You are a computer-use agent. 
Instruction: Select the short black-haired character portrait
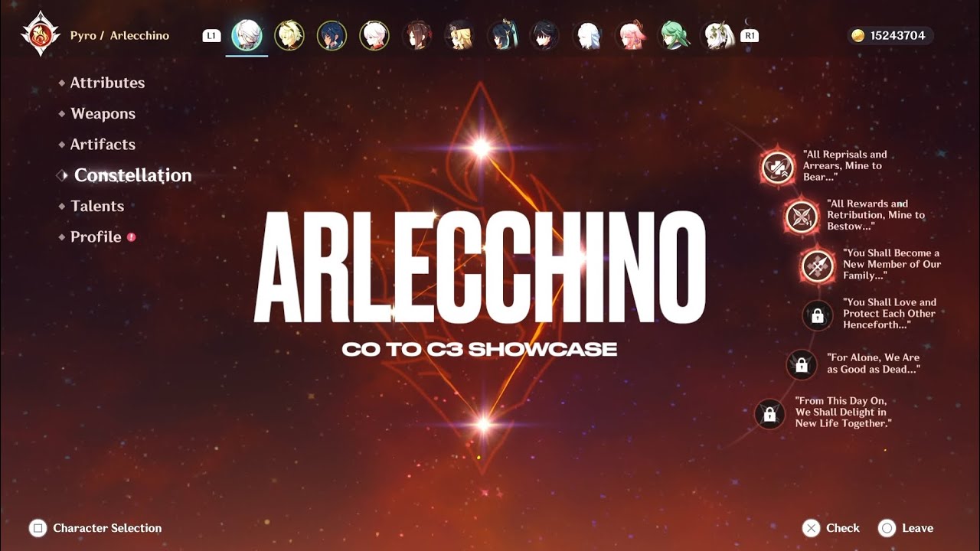544,35
